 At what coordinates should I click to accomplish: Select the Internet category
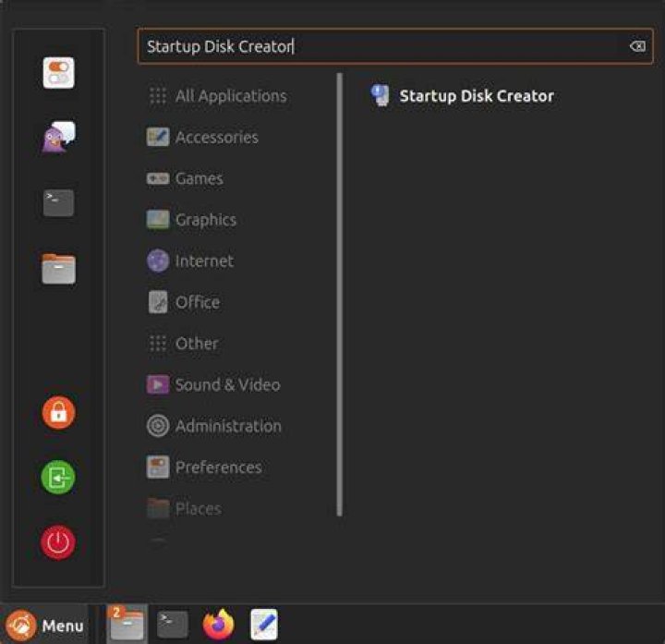pyautogui.click(x=190, y=261)
